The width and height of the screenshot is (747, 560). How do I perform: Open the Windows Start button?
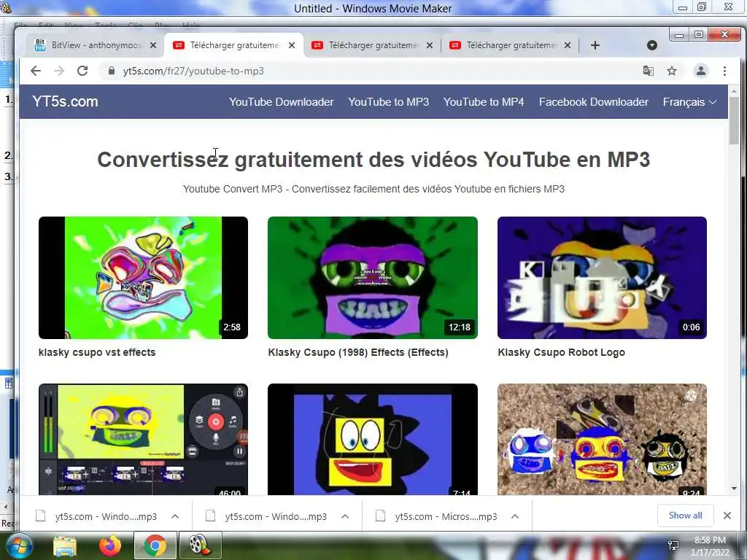(18, 545)
